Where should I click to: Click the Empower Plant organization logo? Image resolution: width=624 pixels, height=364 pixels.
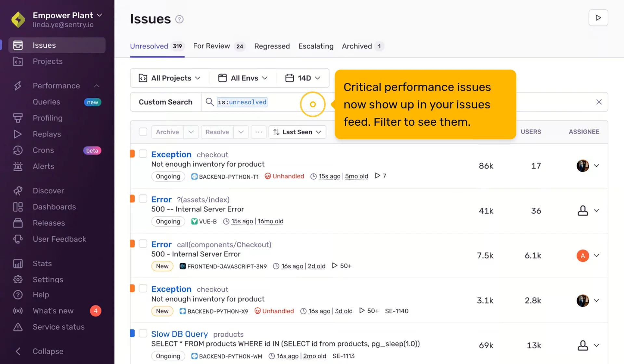point(18,19)
